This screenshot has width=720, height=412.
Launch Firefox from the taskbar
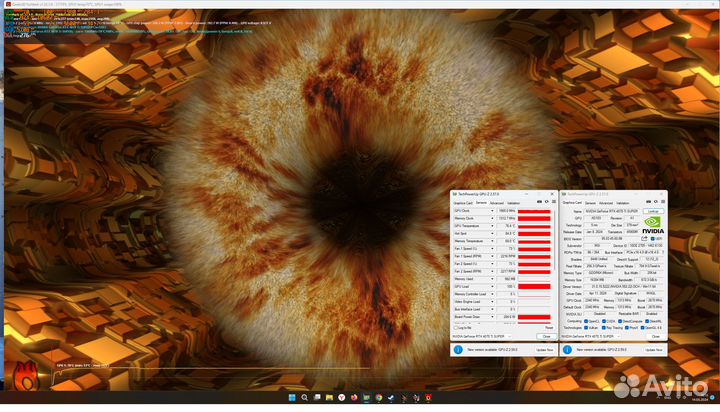[354, 397]
